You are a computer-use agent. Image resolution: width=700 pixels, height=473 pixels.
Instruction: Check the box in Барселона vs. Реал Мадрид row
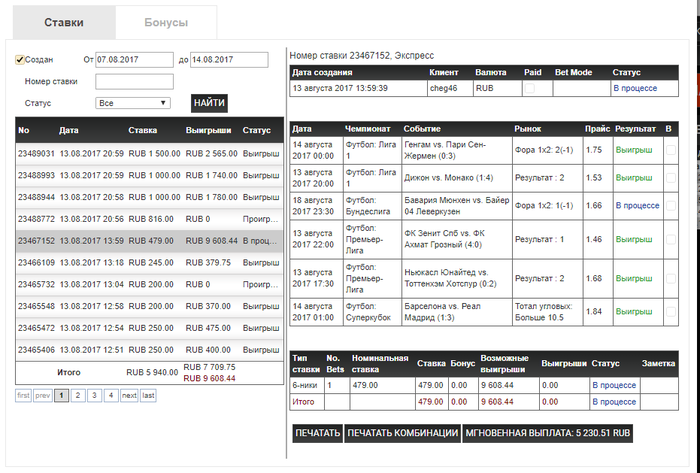coord(671,312)
